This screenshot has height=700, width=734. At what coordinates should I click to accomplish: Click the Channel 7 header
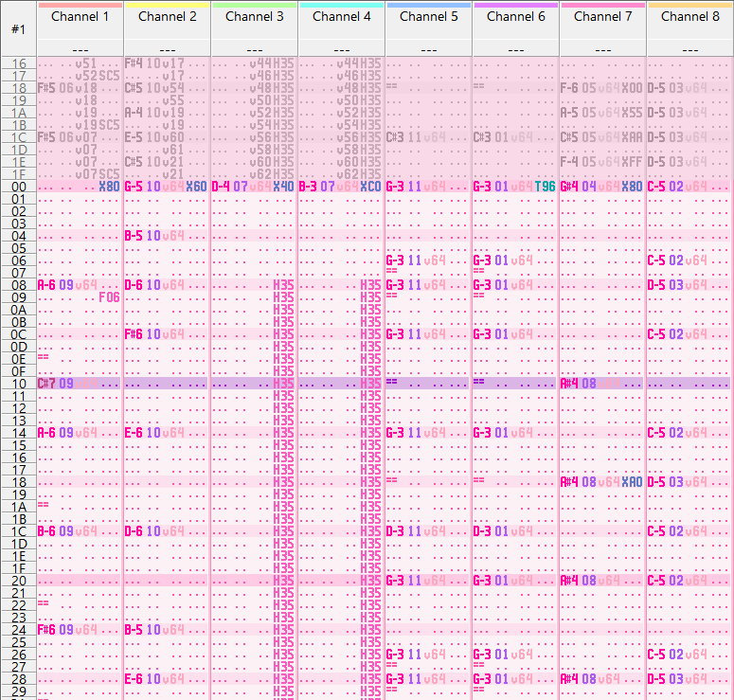coord(602,17)
